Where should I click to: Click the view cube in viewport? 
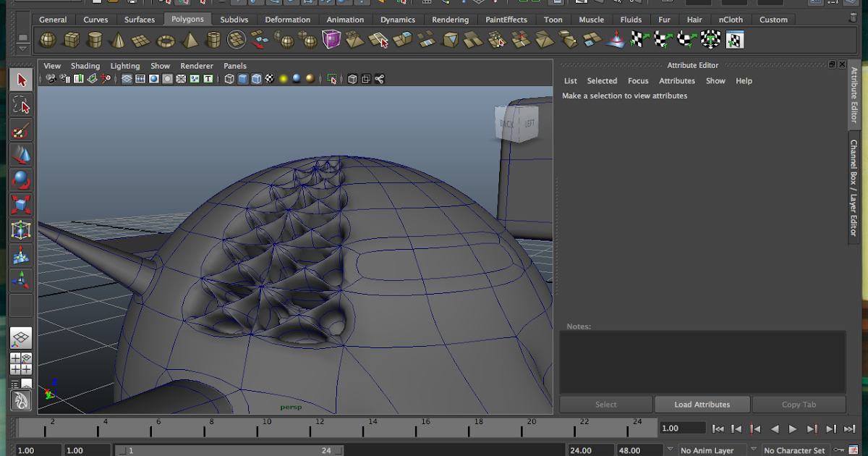tap(516, 123)
